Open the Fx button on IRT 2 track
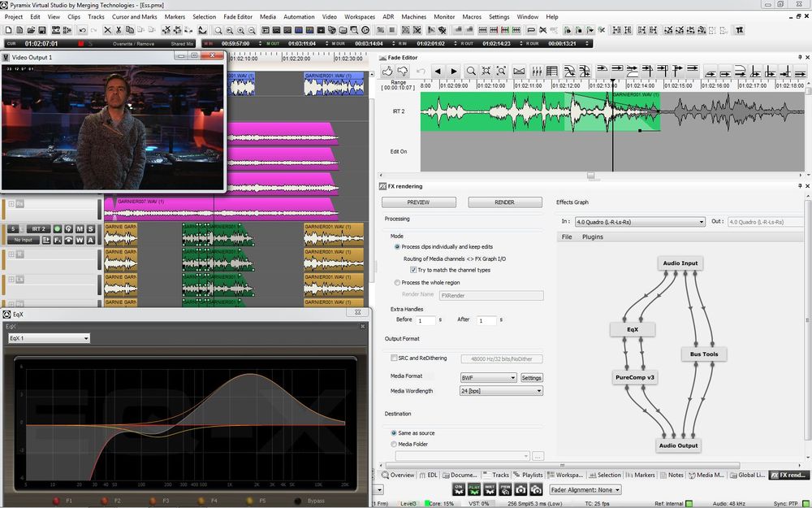The image size is (812, 508). click(x=57, y=240)
